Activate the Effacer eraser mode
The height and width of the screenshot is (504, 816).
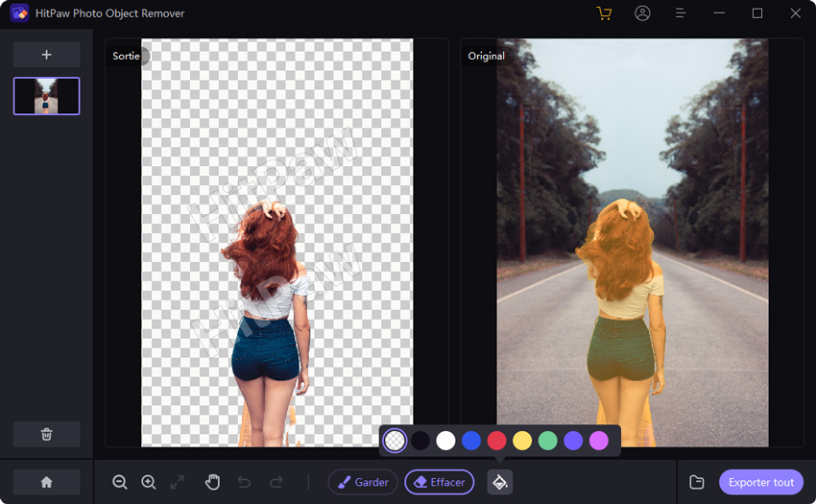tap(440, 482)
